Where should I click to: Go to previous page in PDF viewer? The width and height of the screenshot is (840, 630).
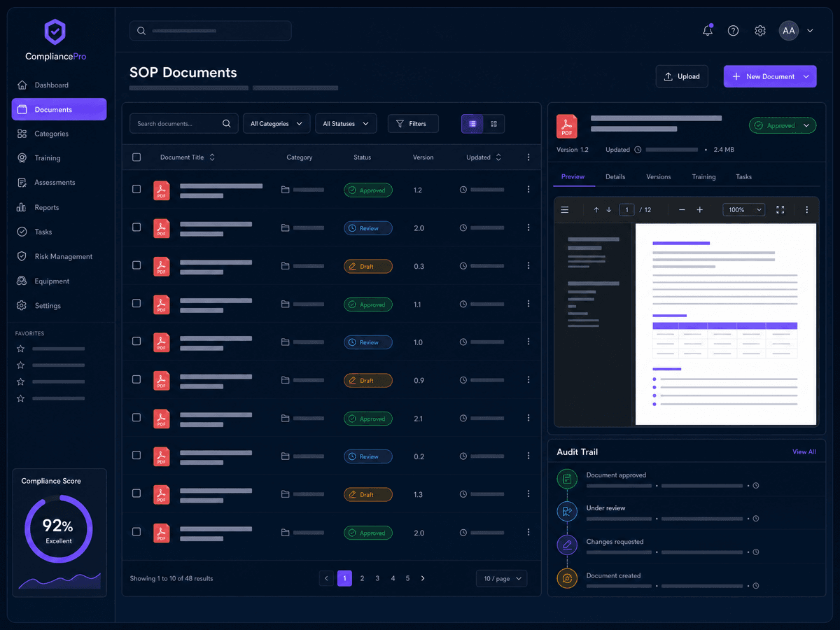pos(596,210)
